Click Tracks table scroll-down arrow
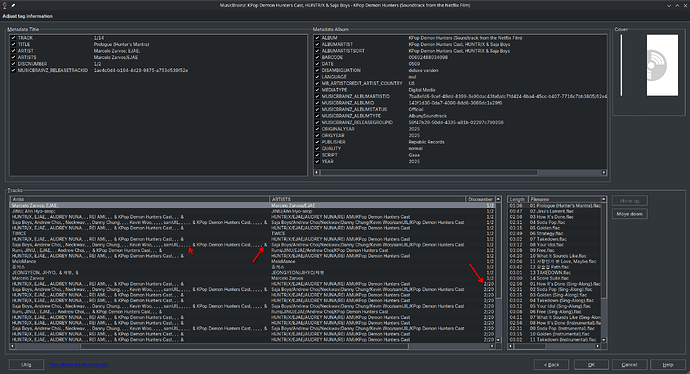This screenshot has height=374, width=690. pos(498,340)
